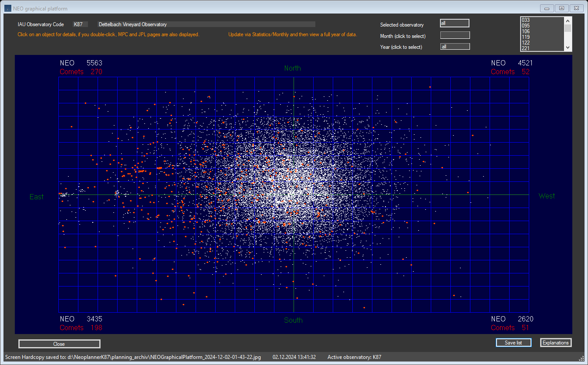Click the Year (click to select) label
The width and height of the screenshot is (588, 365).
401,47
